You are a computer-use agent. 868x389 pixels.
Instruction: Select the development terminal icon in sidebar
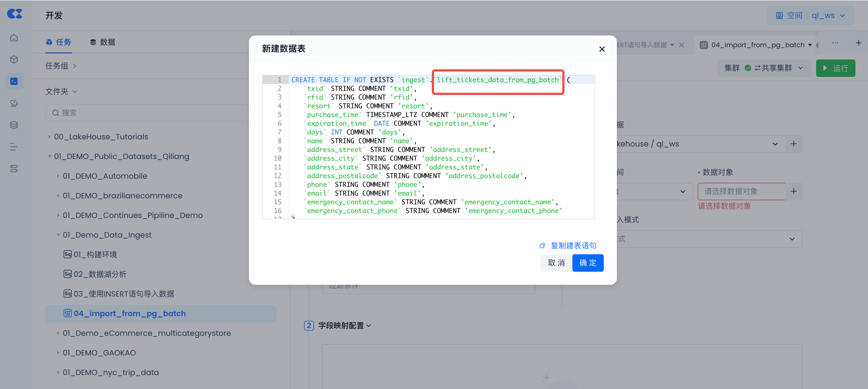coord(14,81)
